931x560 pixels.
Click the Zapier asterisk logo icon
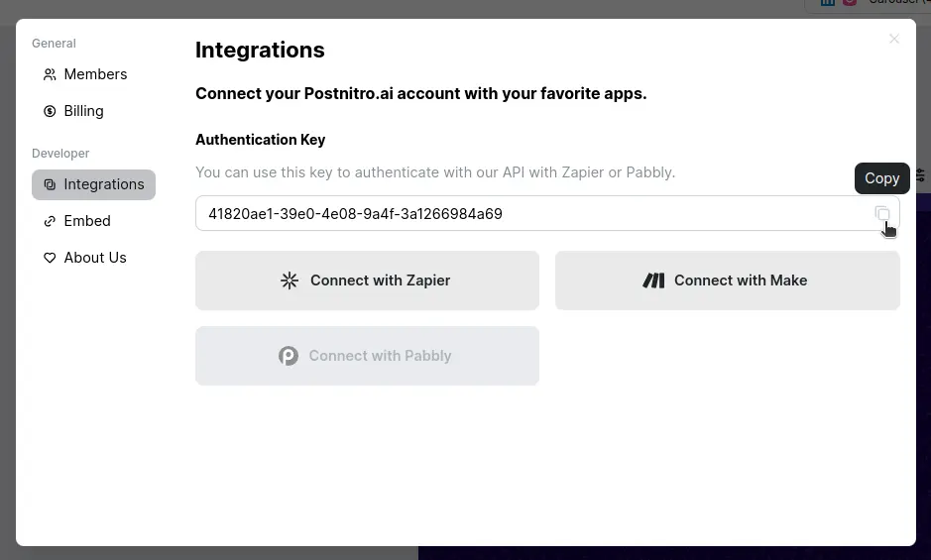[x=290, y=280]
